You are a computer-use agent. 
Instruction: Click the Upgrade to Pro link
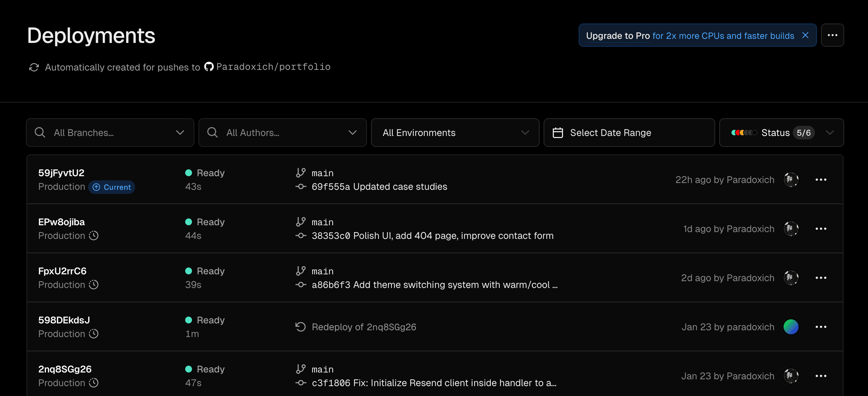(x=618, y=36)
